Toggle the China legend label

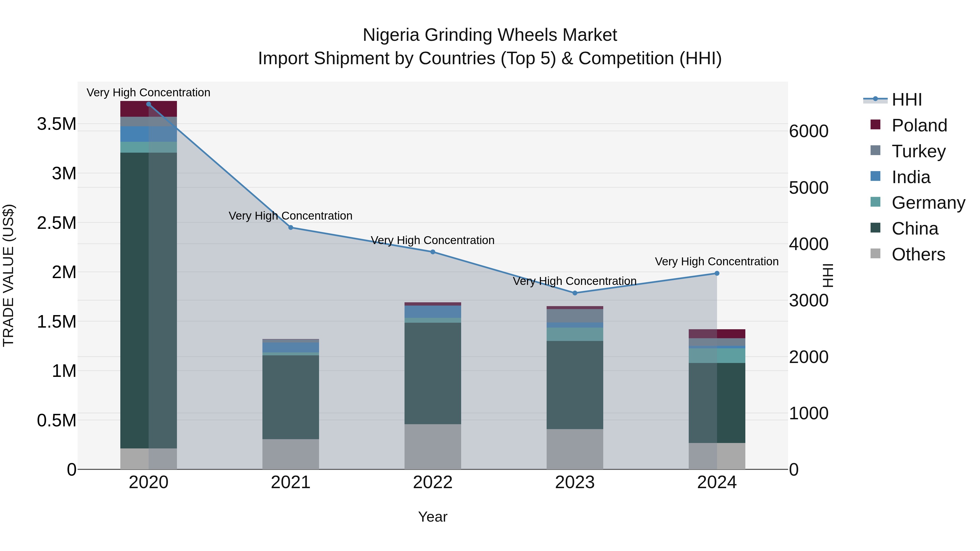[915, 229]
